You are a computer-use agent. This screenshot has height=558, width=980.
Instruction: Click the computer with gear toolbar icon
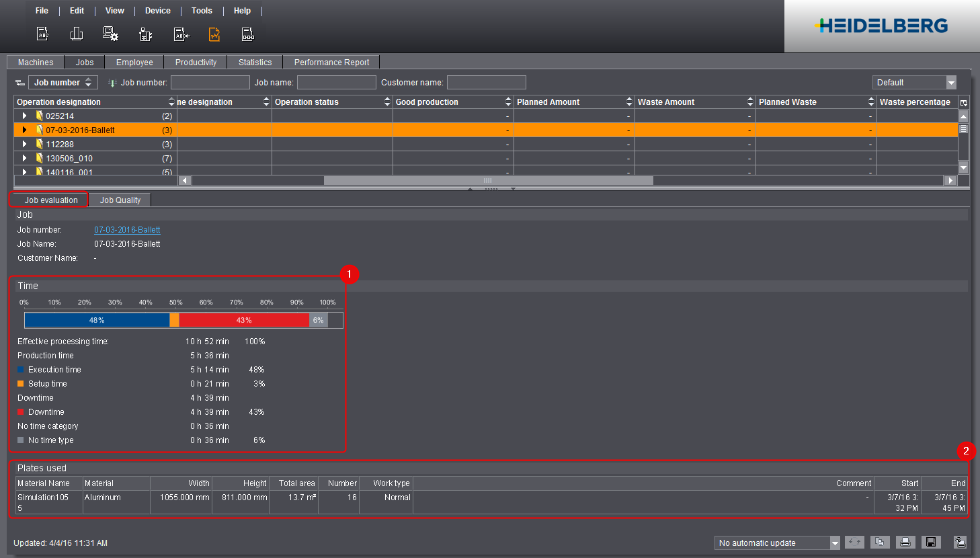pos(110,34)
